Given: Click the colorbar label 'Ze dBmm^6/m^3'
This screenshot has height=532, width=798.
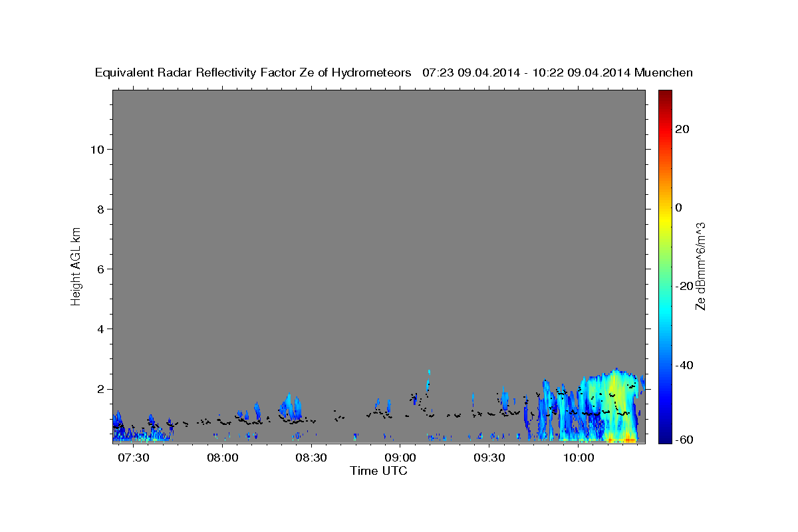Looking at the screenshot, I should [x=700, y=266].
